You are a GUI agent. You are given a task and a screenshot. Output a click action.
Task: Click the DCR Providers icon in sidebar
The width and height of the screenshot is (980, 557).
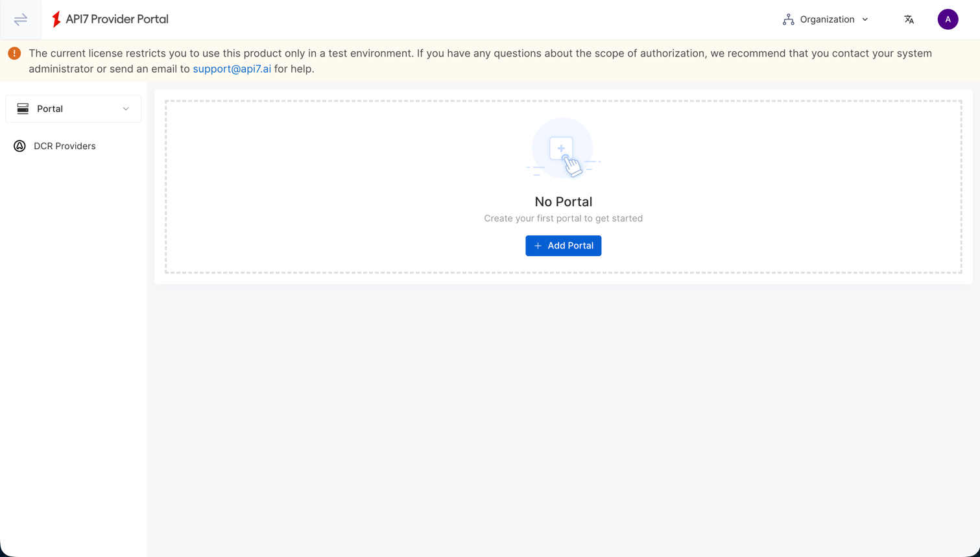19,146
